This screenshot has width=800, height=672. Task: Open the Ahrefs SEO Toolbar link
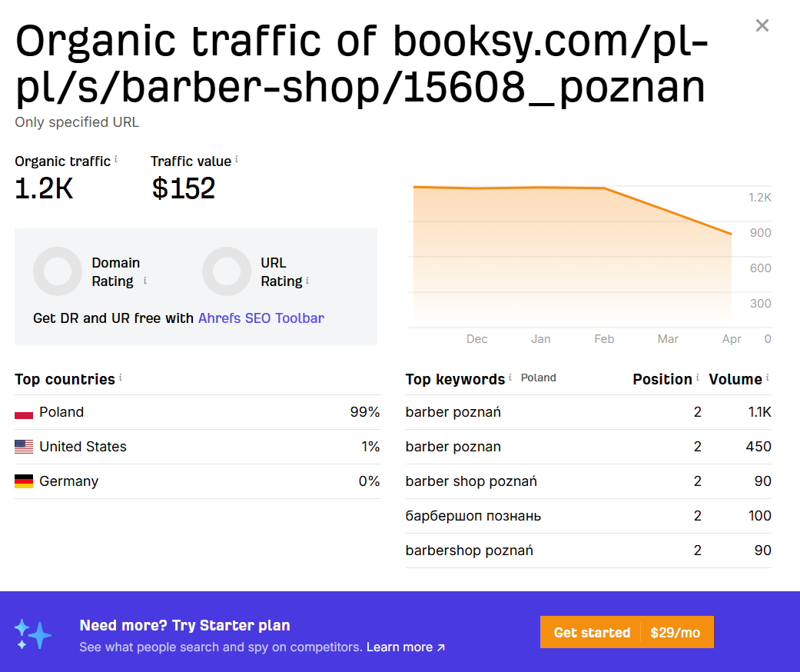[x=261, y=318]
